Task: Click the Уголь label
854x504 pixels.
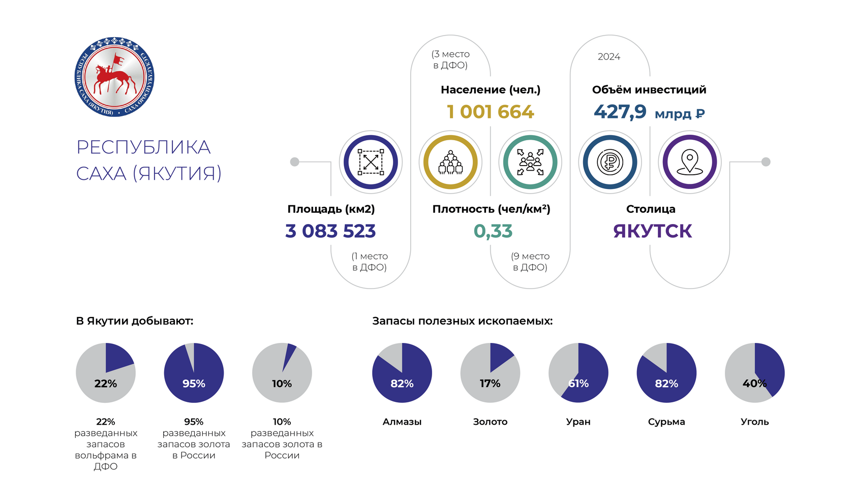Action: coord(755,422)
